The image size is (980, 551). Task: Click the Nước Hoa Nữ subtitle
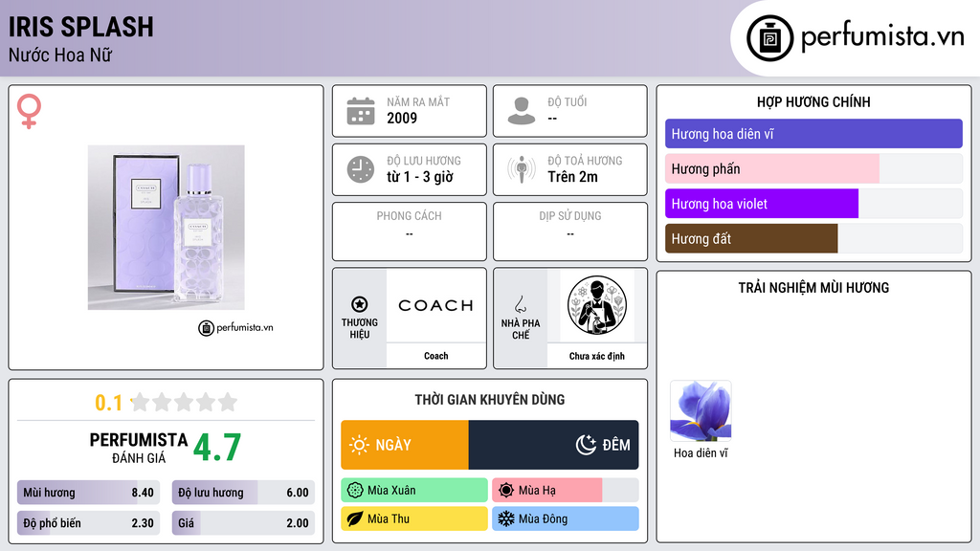[60, 55]
